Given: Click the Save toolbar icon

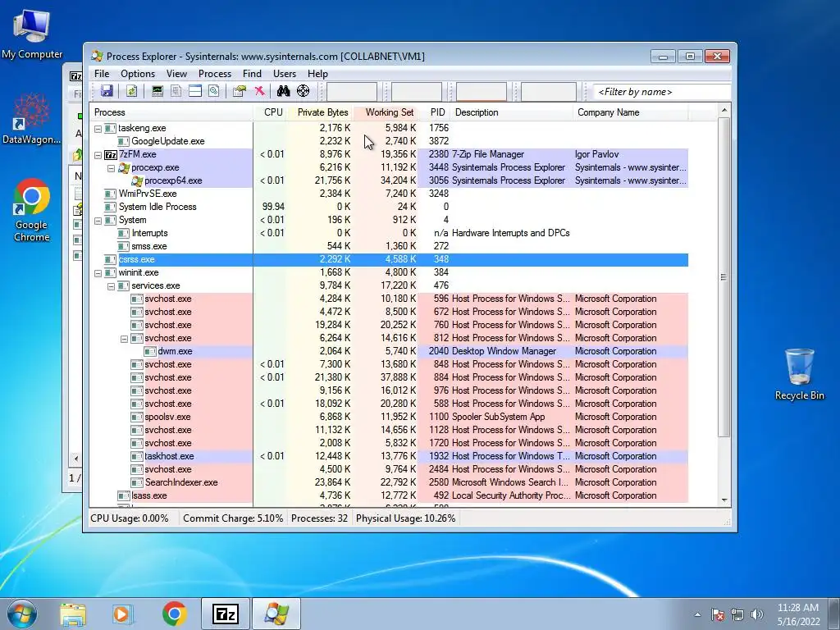Looking at the screenshot, I should coord(107,91).
